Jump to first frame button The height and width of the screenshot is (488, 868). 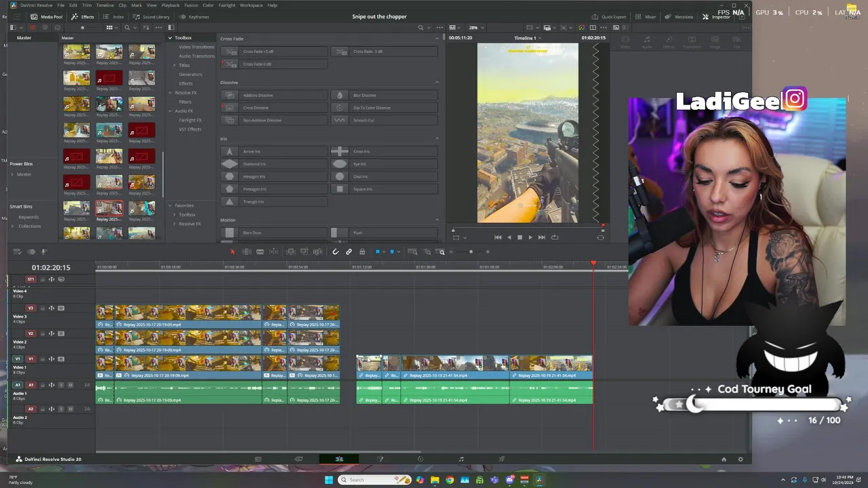[498, 237]
